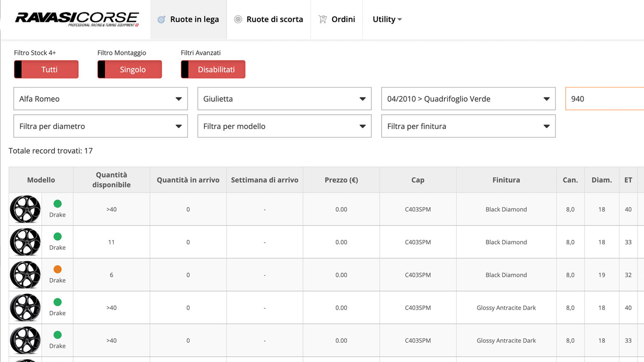The width and height of the screenshot is (644, 362).
Task: Click the Drake wheel thumbnail in the quantity 11 row
Action: 25,242
